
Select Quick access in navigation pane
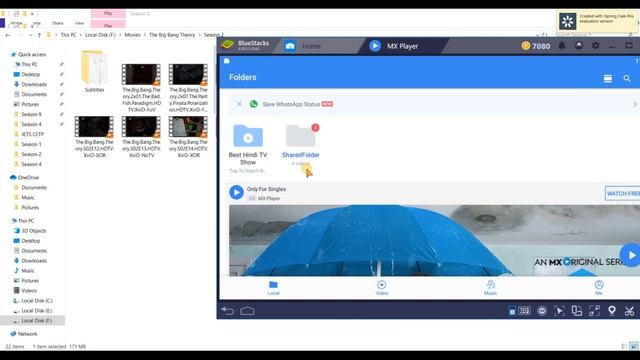point(28,54)
